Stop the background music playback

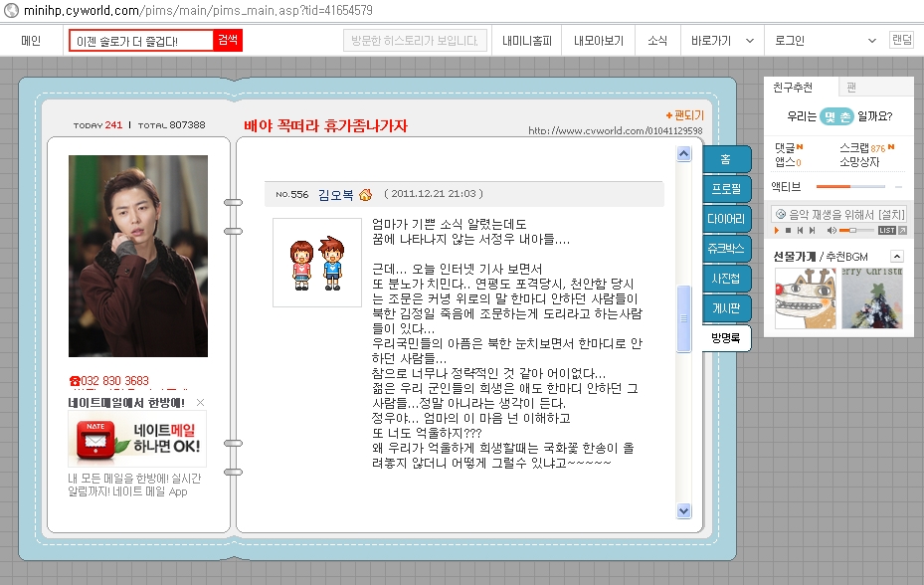point(788,231)
